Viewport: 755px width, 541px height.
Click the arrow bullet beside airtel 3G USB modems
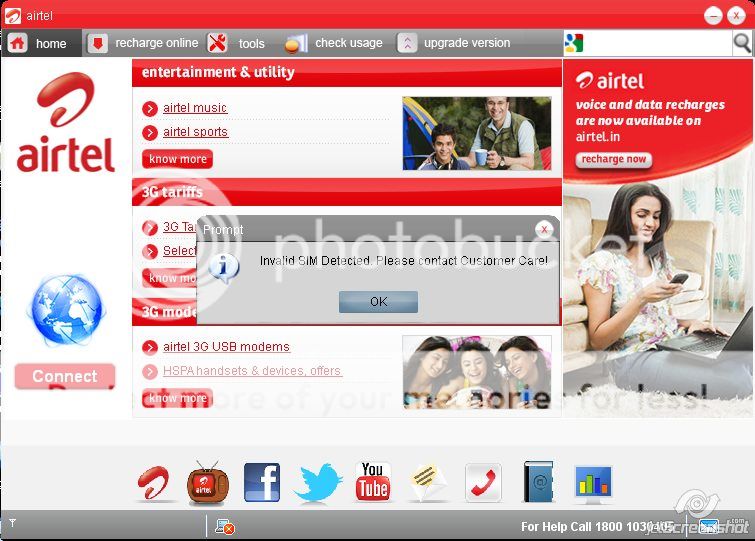pos(150,347)
